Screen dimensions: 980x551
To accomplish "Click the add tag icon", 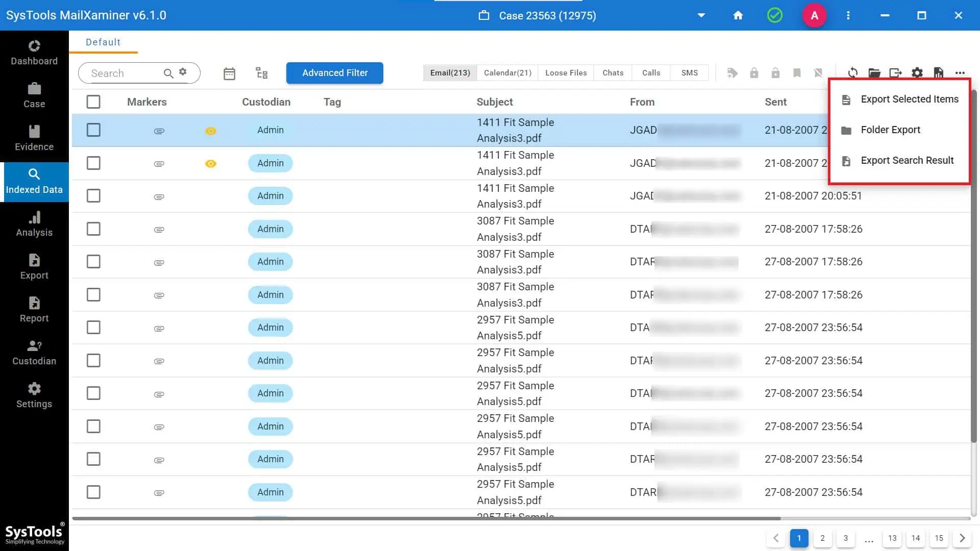I will tap(732, 73).
